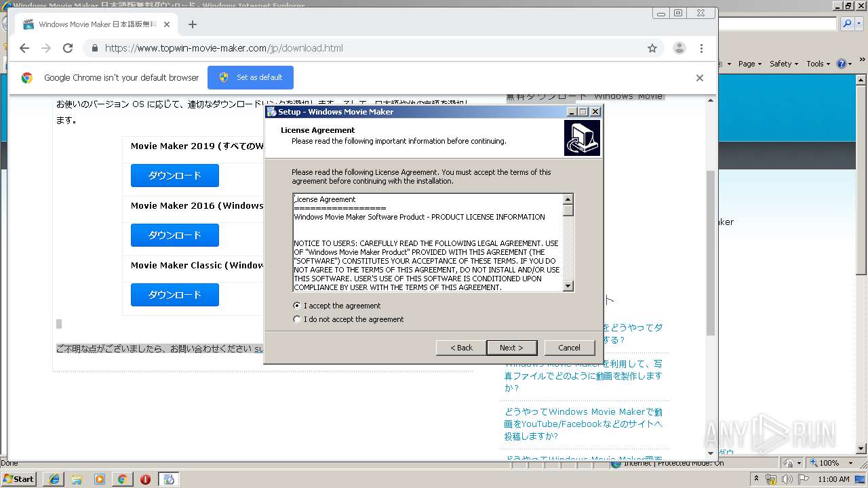Viewport: 868px width, 488px height.
Task: Click the Chrome address bar URL
Action: (x=224, y=48)
